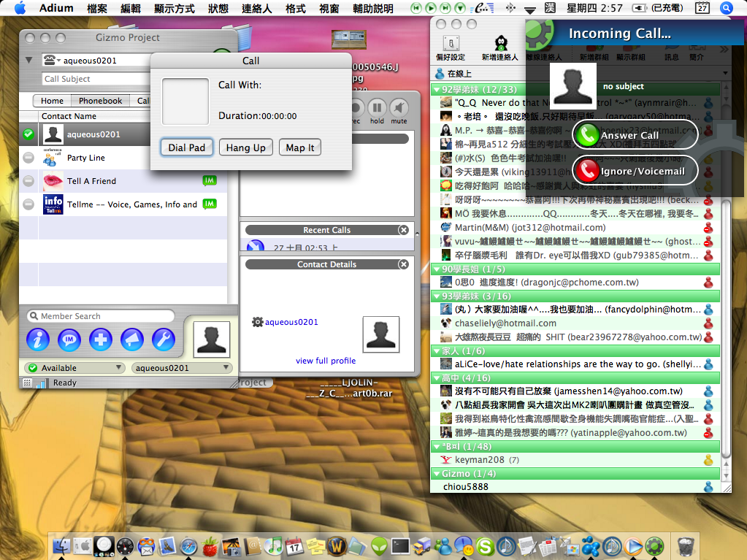Click the blue plus add contact button

(x=101, y=340)
